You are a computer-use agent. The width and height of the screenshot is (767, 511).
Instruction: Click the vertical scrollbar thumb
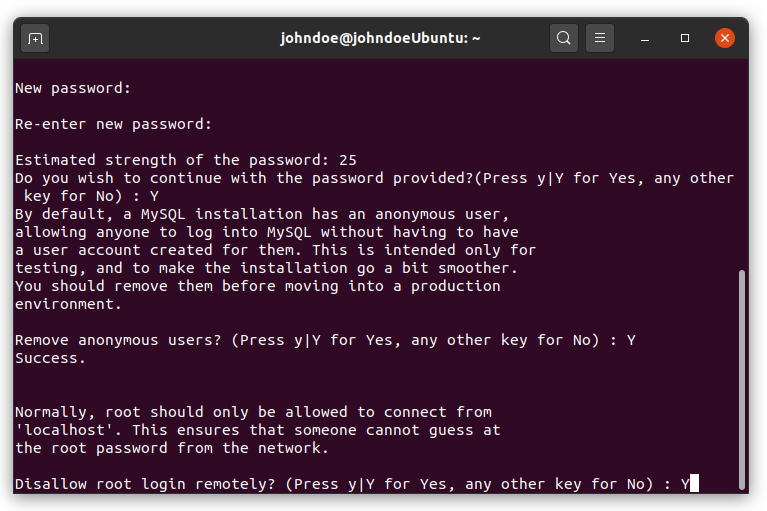(x=742, y=379)
